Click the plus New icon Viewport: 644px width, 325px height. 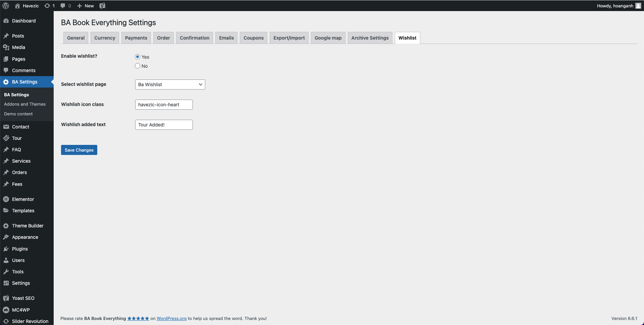pos(79,6)
